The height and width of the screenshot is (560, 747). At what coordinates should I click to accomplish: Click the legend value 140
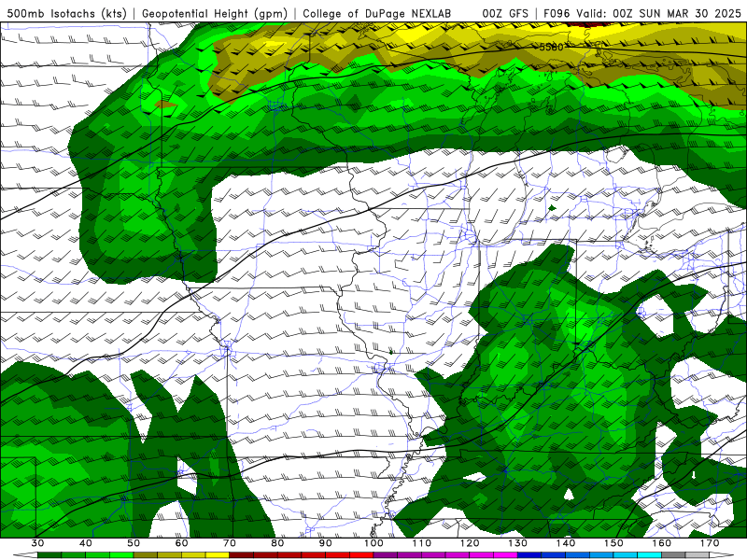pos(566,543)
